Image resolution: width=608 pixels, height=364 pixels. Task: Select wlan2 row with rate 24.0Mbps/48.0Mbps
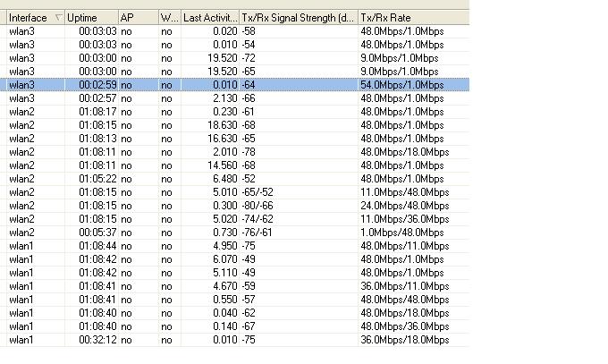[x=234, y=206]
